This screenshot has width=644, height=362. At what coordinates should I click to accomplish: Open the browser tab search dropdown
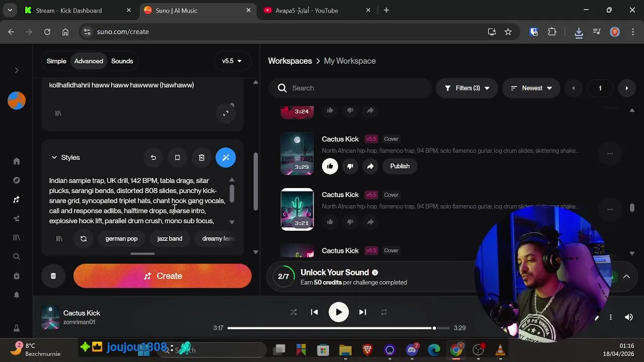[10, 10]
